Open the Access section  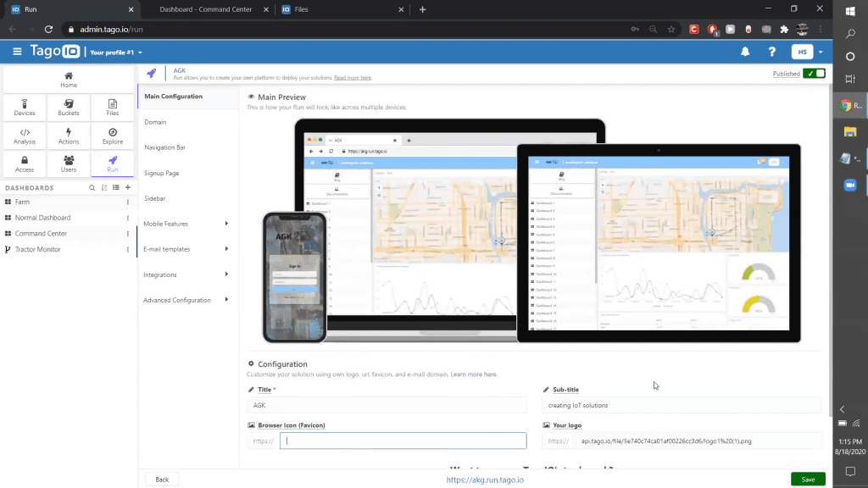(25, 164)
